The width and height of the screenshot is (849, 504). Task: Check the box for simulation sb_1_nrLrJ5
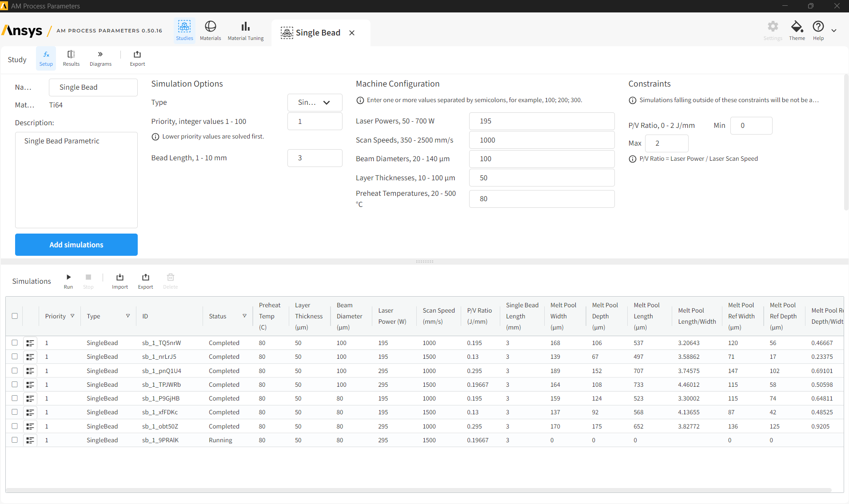[15, 357]
